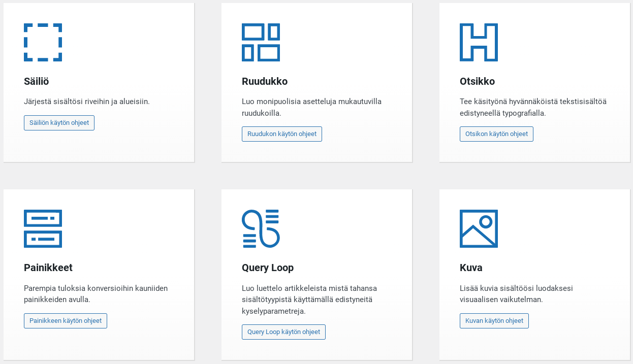Click text 'Järjestä sisältösi riveihin ja alueisiin.'

87,102
